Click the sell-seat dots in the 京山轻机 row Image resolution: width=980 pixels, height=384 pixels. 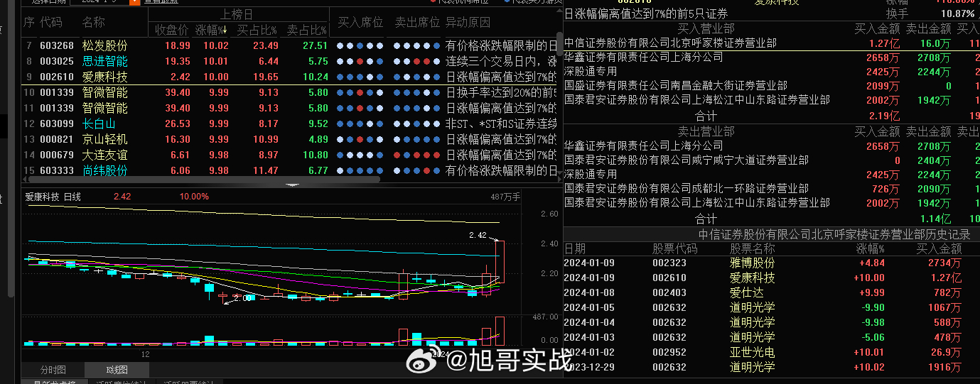(416, 139)
